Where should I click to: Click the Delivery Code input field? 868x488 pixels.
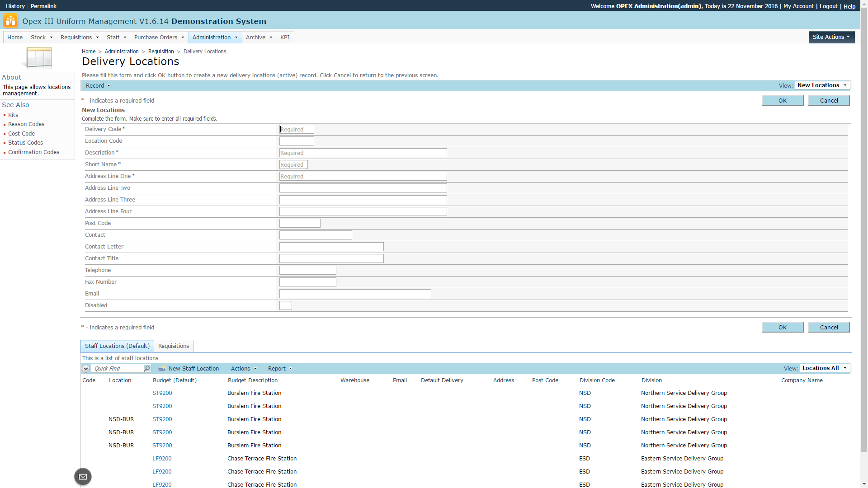coord(297,130)
